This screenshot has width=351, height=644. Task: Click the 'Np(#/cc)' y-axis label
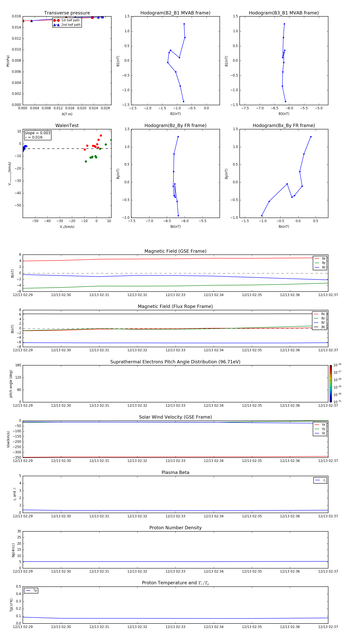click(13, 550)
